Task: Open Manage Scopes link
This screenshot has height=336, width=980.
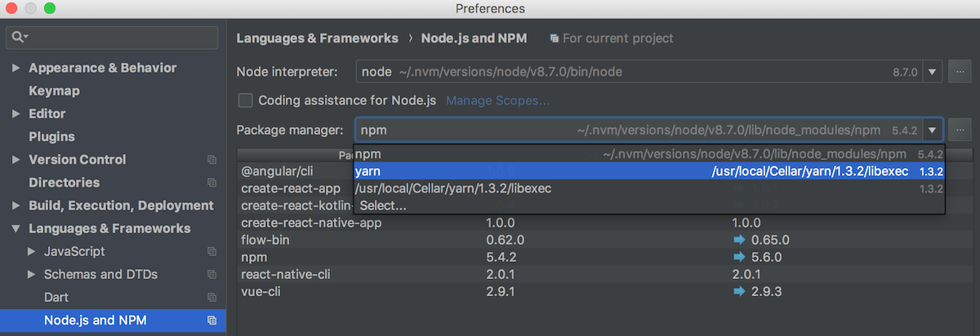Action: coord(497,100)
